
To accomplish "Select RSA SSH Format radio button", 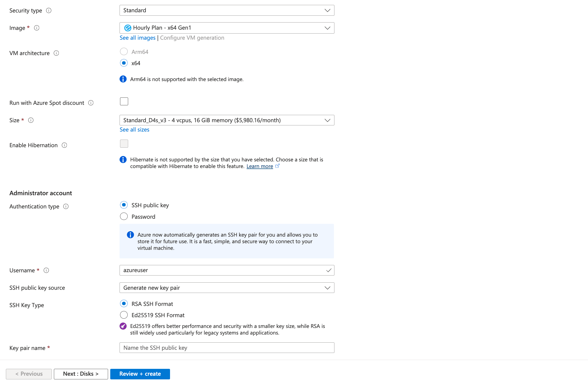I will pos(124,304).
